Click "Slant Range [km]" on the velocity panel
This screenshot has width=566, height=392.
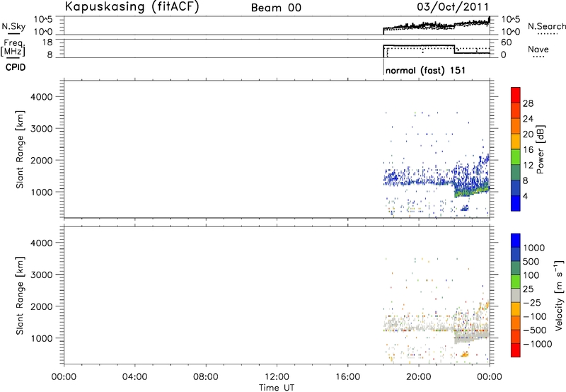(x=20, y=296)
